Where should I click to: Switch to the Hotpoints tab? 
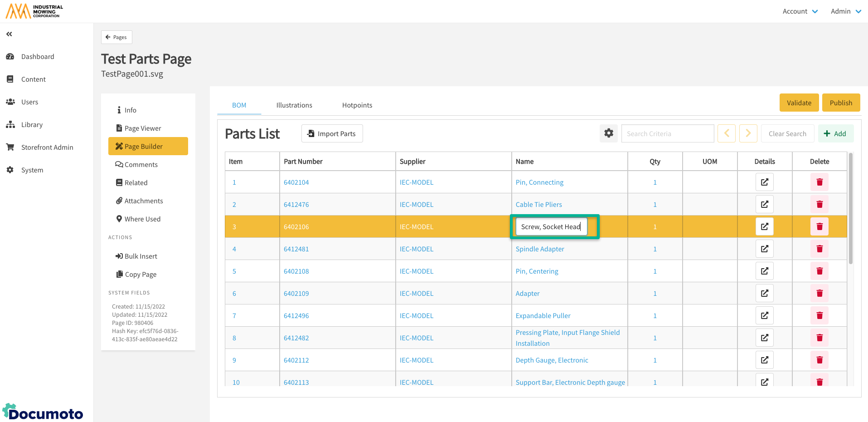pyautogui.click(x=357, y=105)
